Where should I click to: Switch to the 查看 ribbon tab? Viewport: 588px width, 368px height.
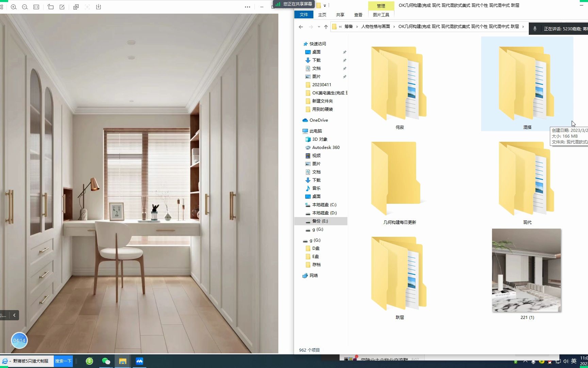click(x=358, y=15)
